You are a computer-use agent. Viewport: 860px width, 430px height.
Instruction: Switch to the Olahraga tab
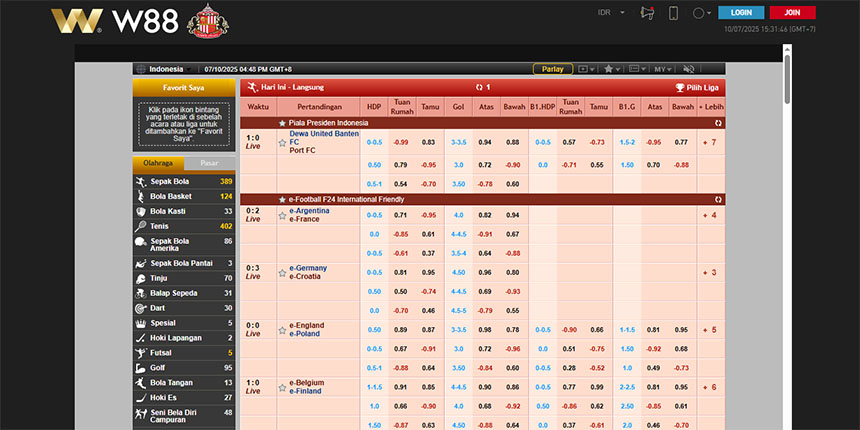click(158, 163)
